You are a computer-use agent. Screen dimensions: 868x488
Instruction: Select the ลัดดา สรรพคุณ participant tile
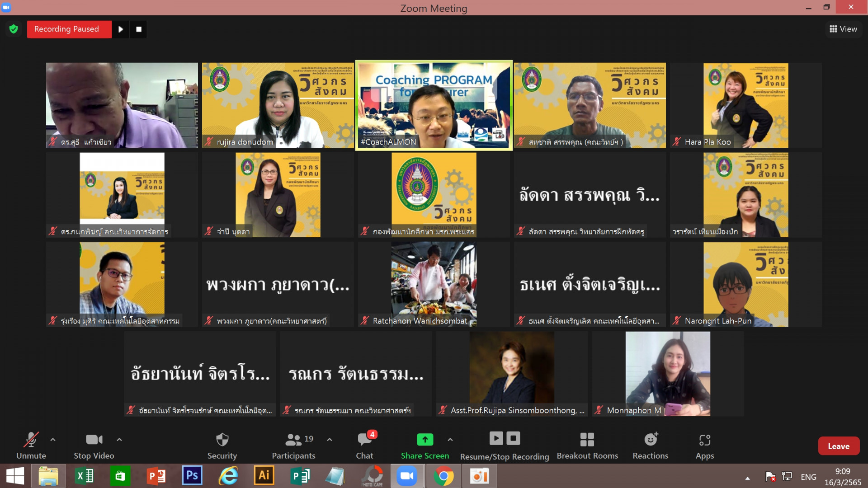click(590, 195)
